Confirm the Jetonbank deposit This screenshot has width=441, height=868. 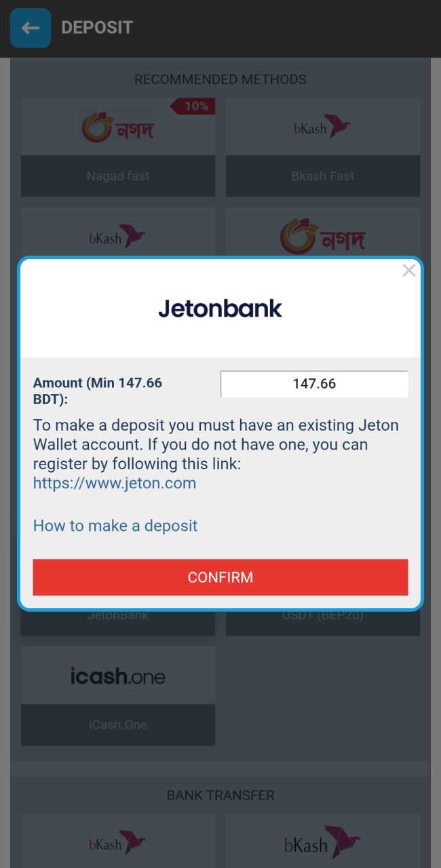(x=220, y=577)
